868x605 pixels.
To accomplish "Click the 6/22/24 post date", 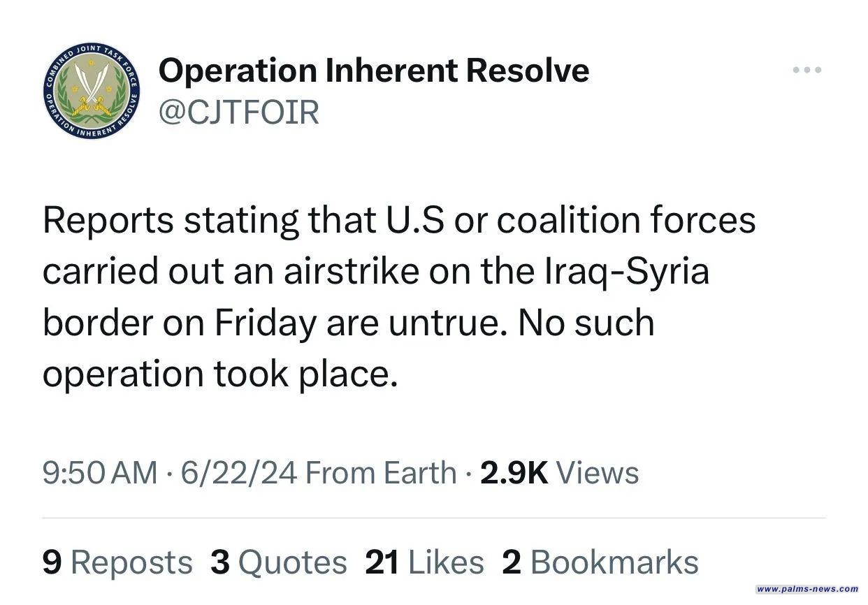I will pyautogui.click(x=239, y=473).
